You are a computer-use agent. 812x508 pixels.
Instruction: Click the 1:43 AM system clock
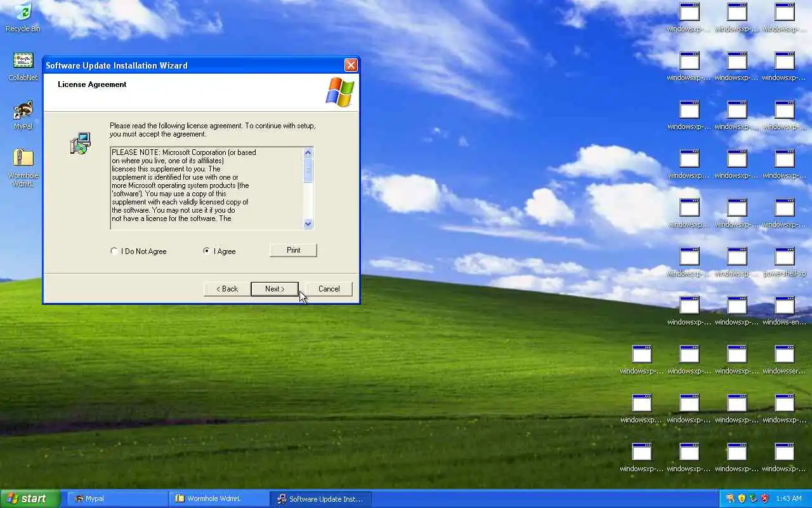coord(789,499)
